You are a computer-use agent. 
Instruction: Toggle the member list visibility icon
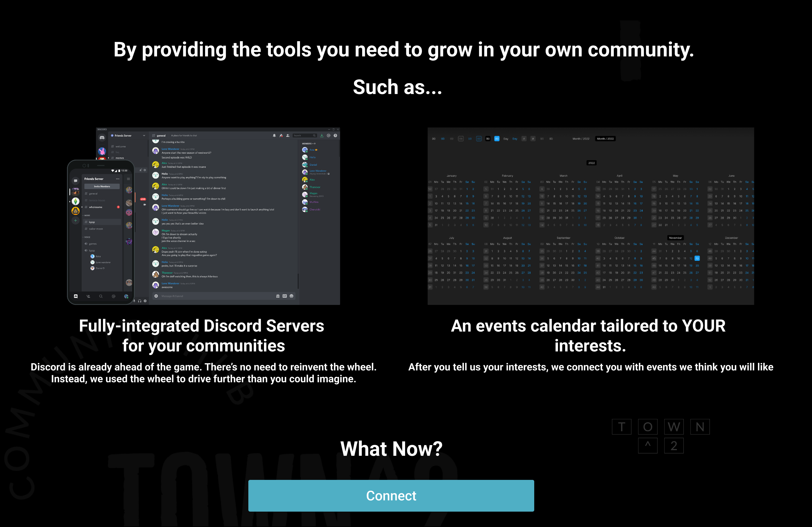(x=288, y=136)
